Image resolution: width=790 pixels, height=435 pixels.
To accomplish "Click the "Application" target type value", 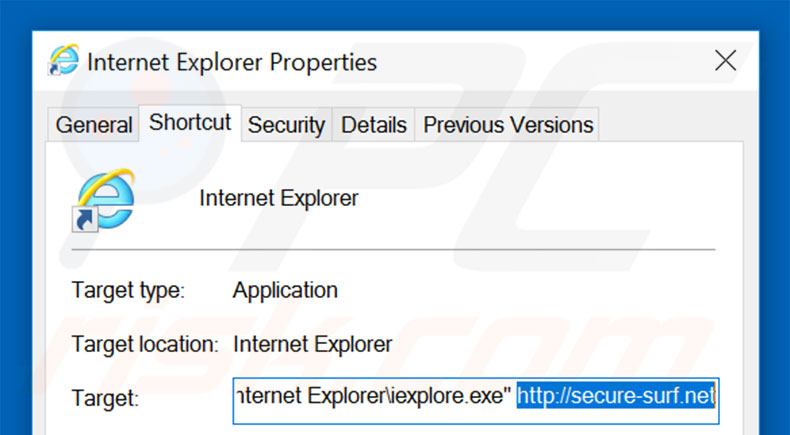I will coord(285,291).
